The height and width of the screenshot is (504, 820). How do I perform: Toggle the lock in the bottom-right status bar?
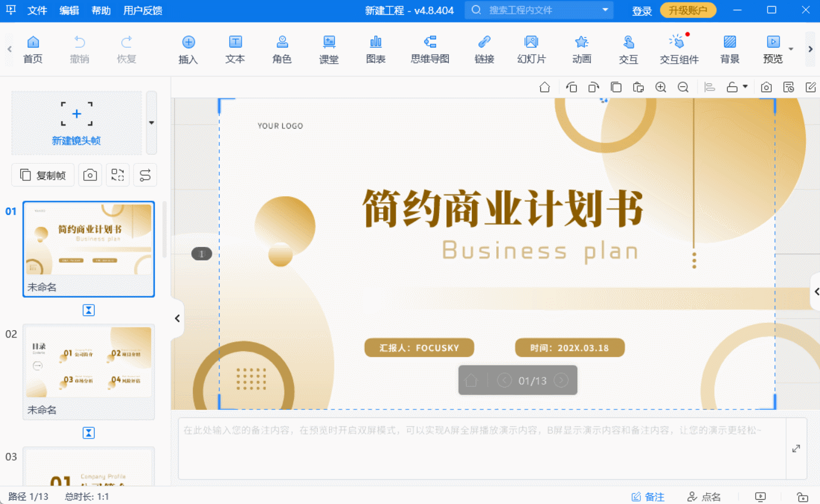tap(803, 496)
